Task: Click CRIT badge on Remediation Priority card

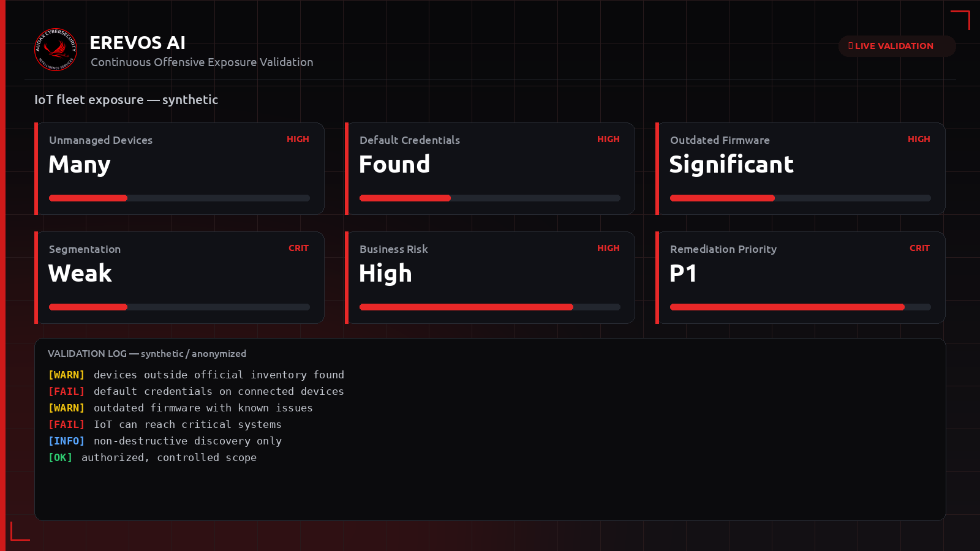Action: [x=919, y=248]
